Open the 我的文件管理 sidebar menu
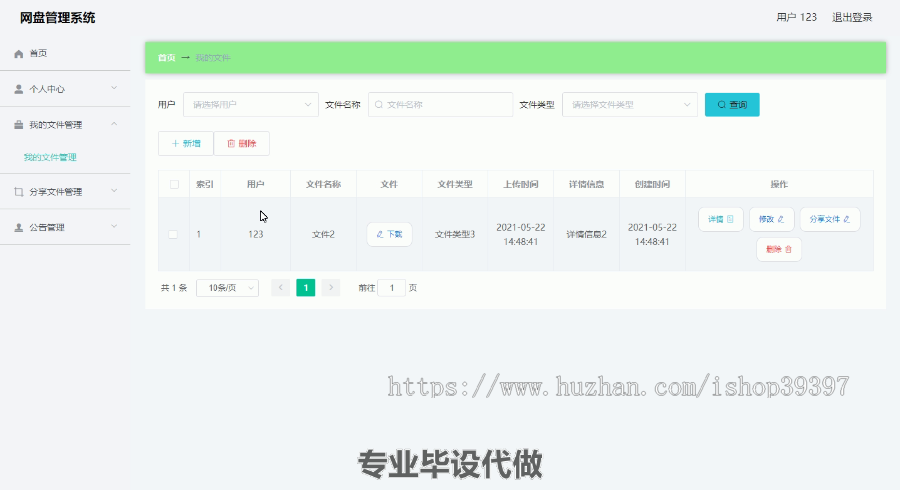Viewport: 900px width, 490px height. (65, 125)
